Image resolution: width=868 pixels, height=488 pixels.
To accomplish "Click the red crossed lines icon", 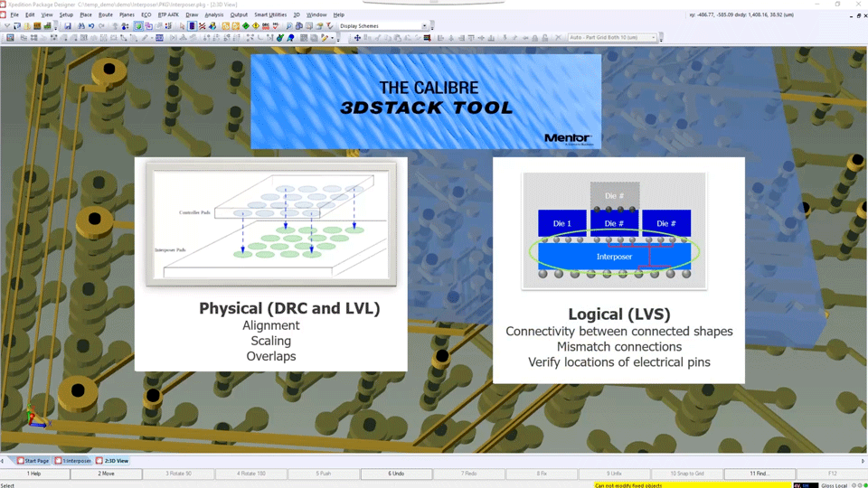I will tap(202, 26).
